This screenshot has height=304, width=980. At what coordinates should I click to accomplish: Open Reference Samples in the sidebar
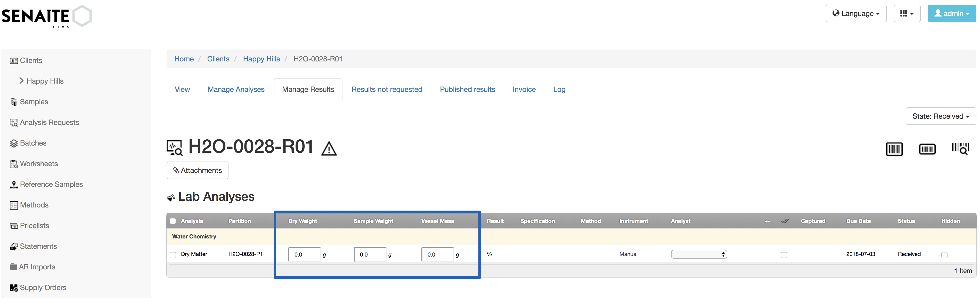click(x=51, y=184)
